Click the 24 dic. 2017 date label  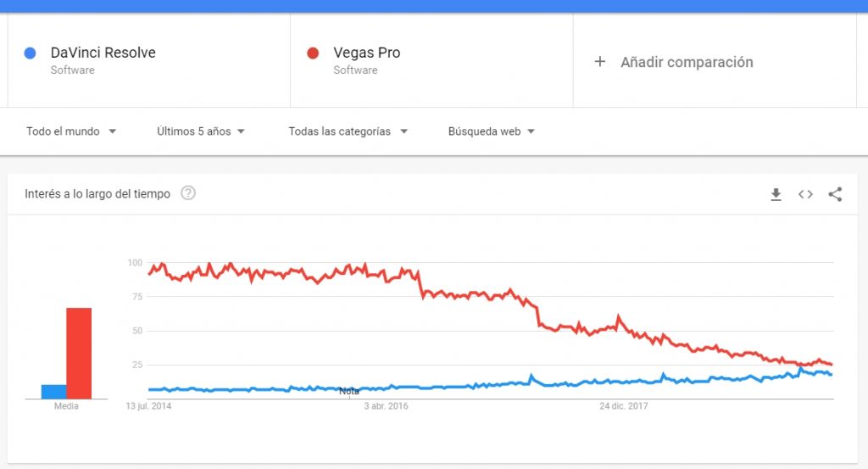point(624,406)
